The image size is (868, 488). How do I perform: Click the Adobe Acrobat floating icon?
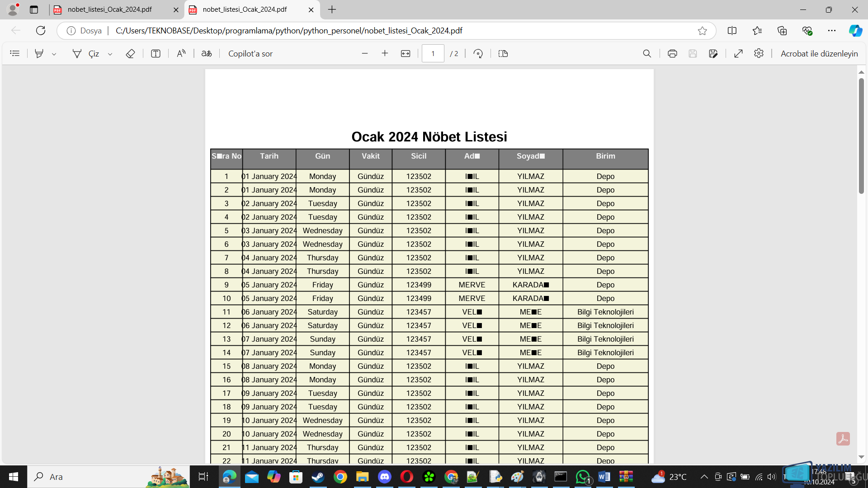[x=843, y=439]
